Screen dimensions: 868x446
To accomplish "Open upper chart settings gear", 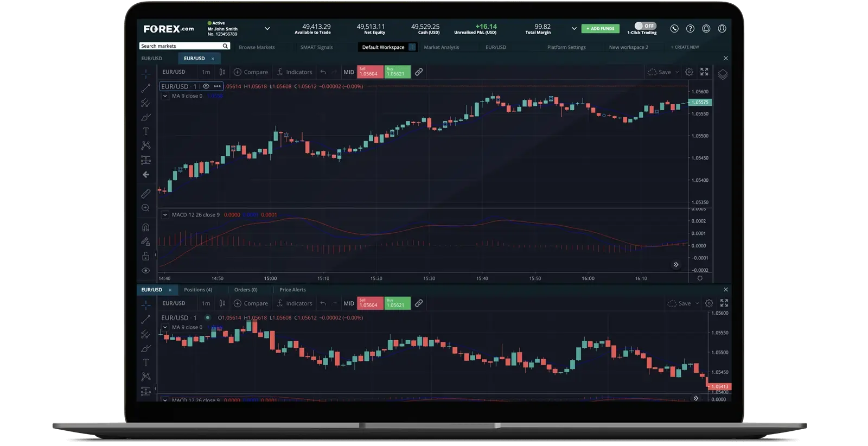I will point(689,72).
